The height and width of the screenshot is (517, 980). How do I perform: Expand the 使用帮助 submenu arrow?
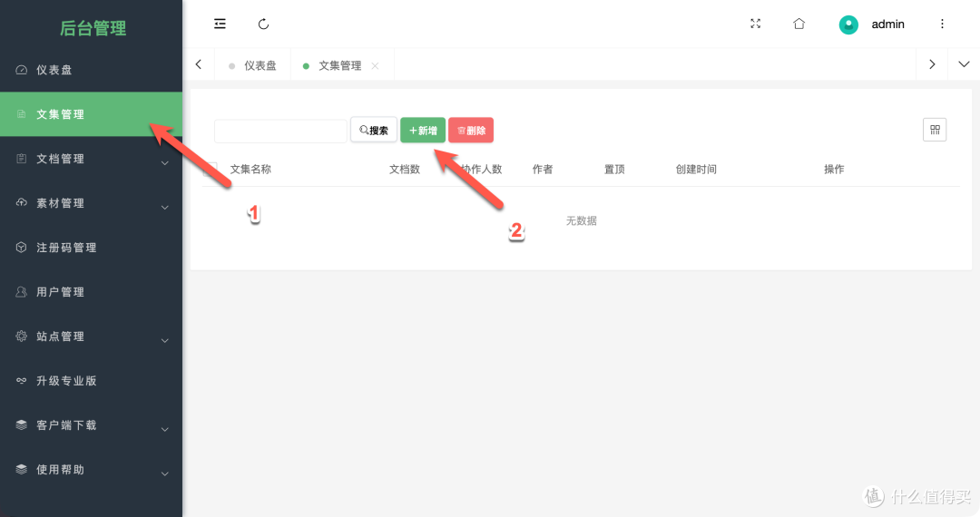(x=165, y=473)
